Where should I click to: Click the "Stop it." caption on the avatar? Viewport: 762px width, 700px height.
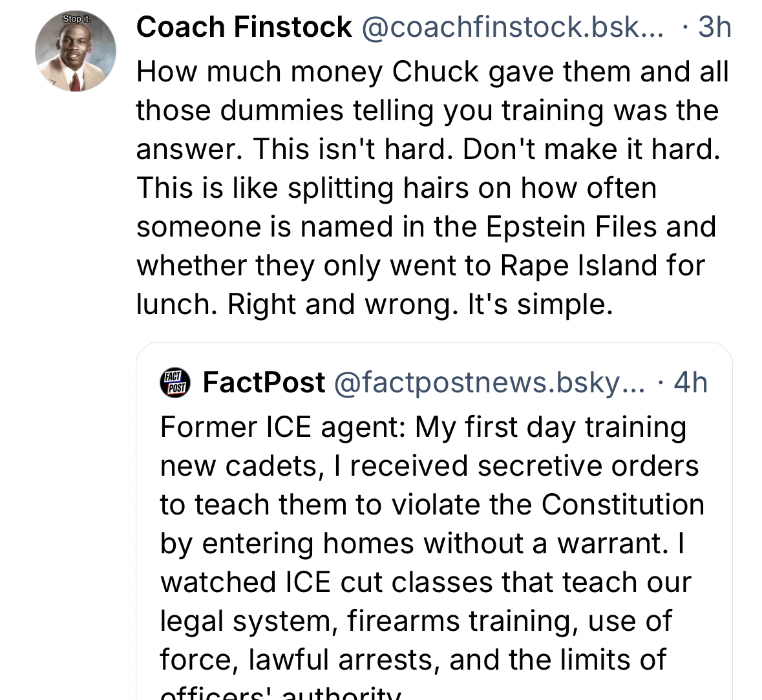[x=76, y=19]
